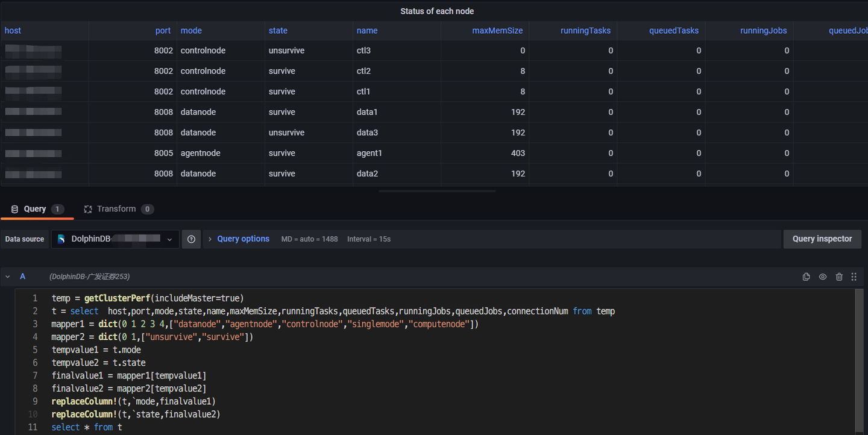868x435 pixels.
Task: Delete query A using the trash icon
Action: (x=838, y=277)
